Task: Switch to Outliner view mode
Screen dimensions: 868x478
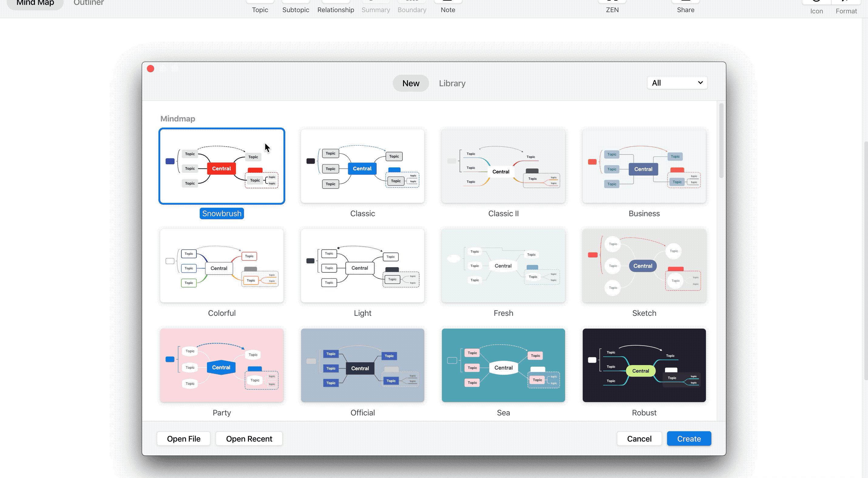Action: pyautogui.click(x=88, y=3)
